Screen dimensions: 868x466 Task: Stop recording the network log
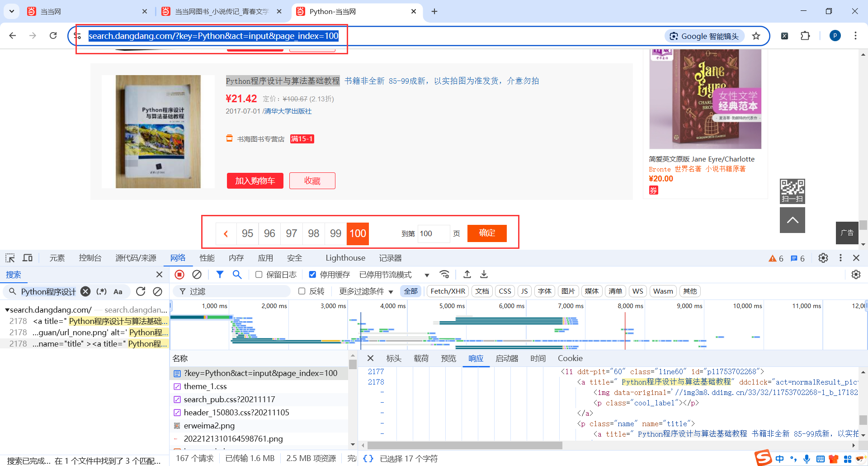[x=179, y=275]
